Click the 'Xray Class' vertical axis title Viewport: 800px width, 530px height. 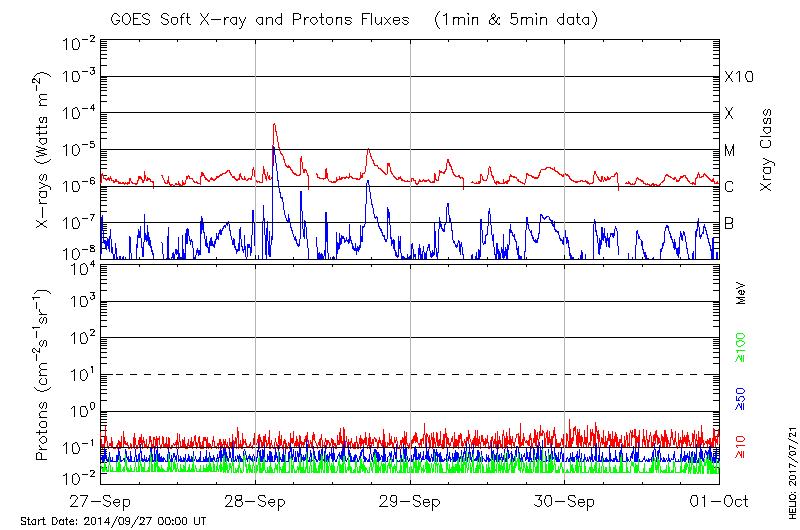(766, 150)
